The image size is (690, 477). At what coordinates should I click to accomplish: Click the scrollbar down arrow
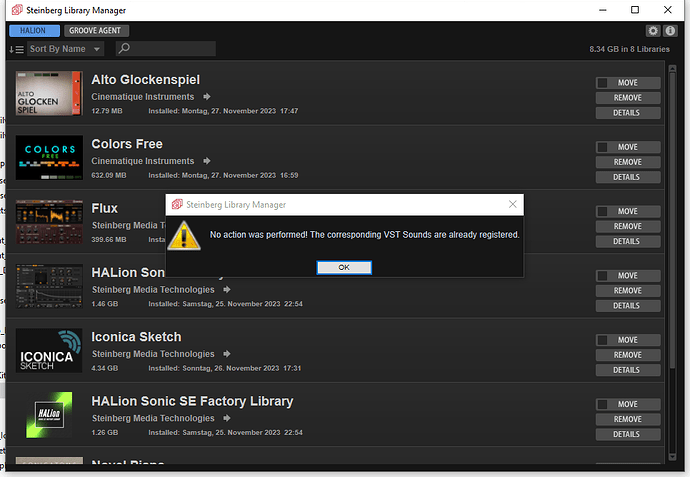click(x=672, y=457)
